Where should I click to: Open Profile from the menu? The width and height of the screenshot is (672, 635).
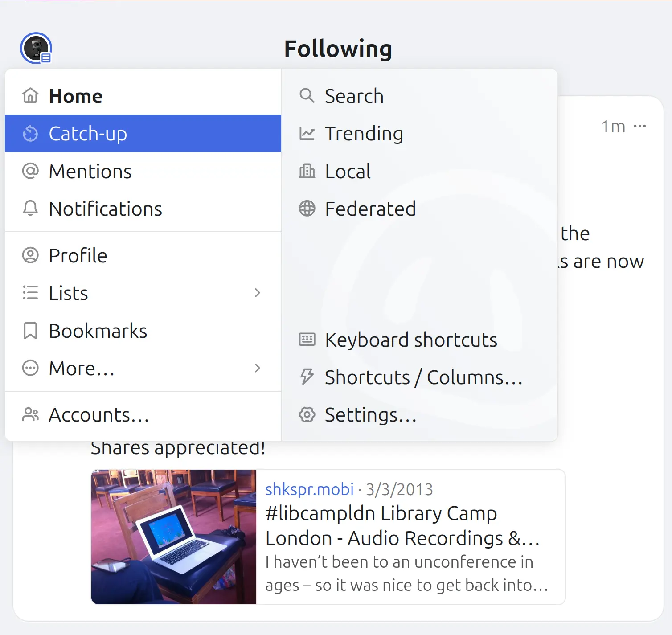pyautogui.click(x=143, y=255)
